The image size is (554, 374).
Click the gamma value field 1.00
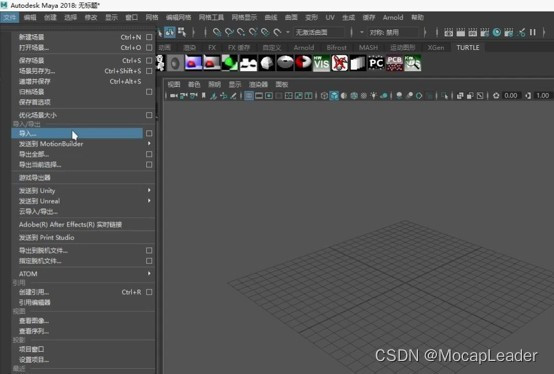pos(543,96)
